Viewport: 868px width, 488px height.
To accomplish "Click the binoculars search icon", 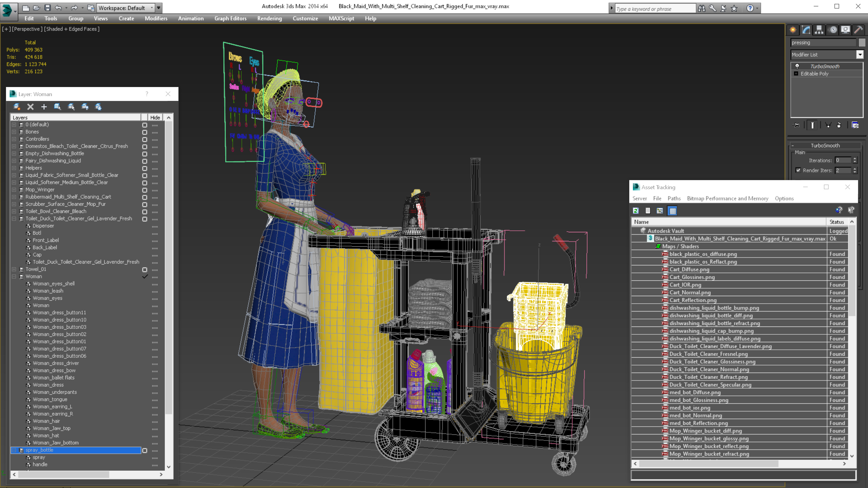I will pyautogui.click(x=702, y=8).
